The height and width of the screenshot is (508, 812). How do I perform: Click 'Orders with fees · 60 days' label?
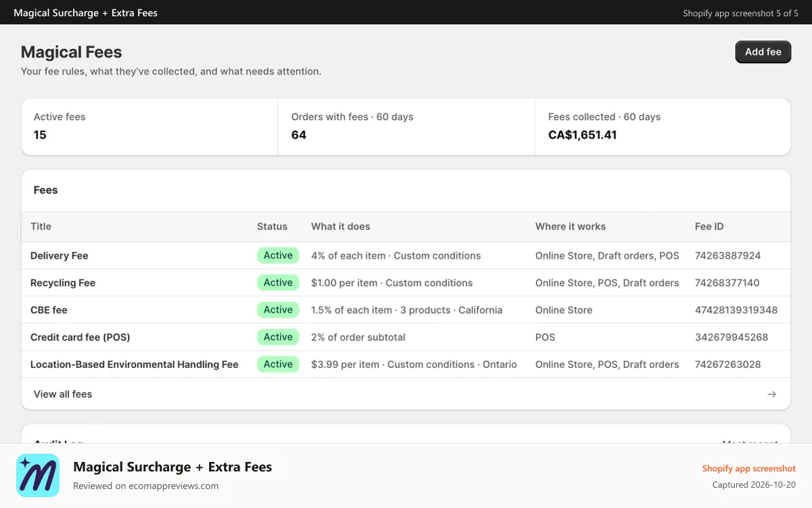[352, 117]
